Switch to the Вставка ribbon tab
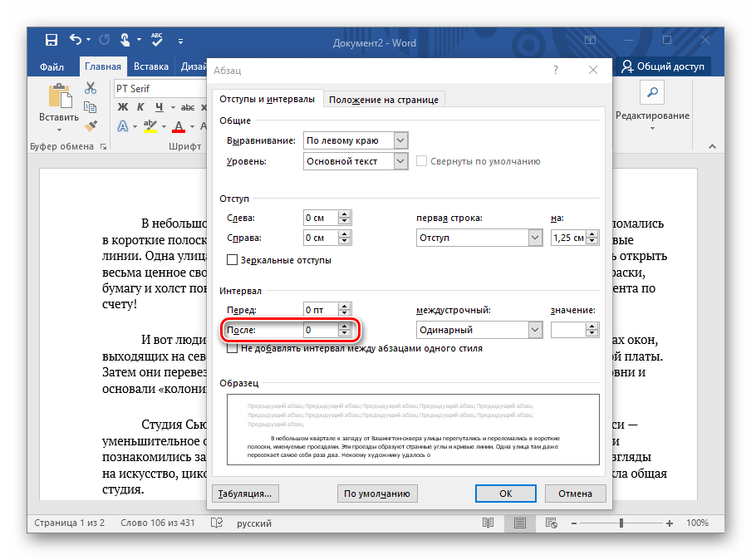 click(x=151, y=66)
